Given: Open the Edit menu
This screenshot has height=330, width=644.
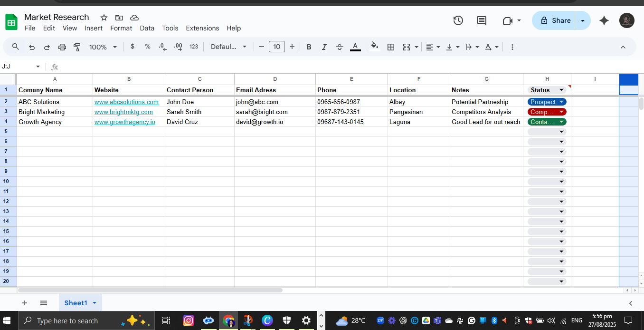Looking at the screenshot, I should [x=49, y=28].
